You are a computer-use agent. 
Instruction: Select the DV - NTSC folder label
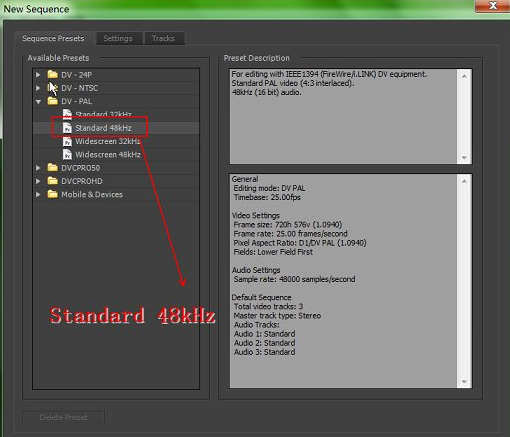[80, 88]
